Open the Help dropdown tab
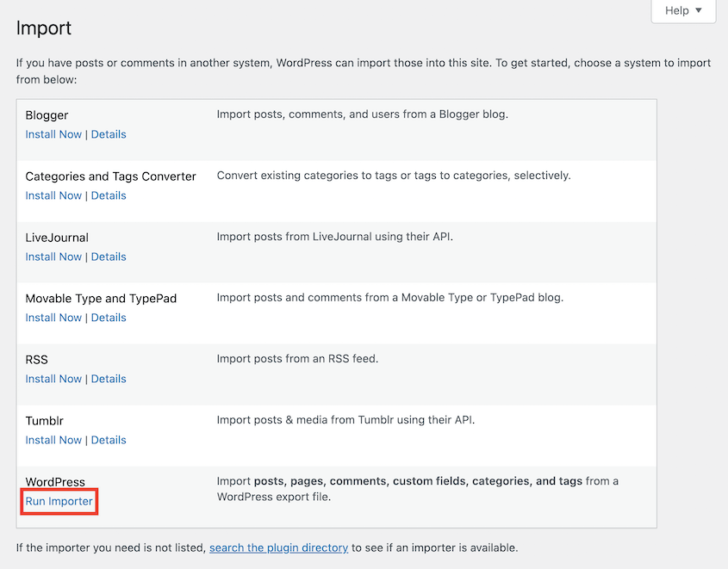The width and height of the screenshot is (728, 569). [x=683, y=10]
